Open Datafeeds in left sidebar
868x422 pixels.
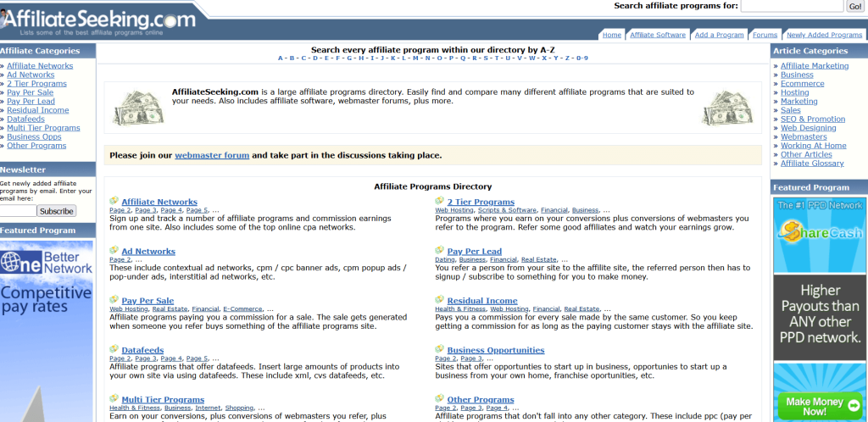coord(25,119)
